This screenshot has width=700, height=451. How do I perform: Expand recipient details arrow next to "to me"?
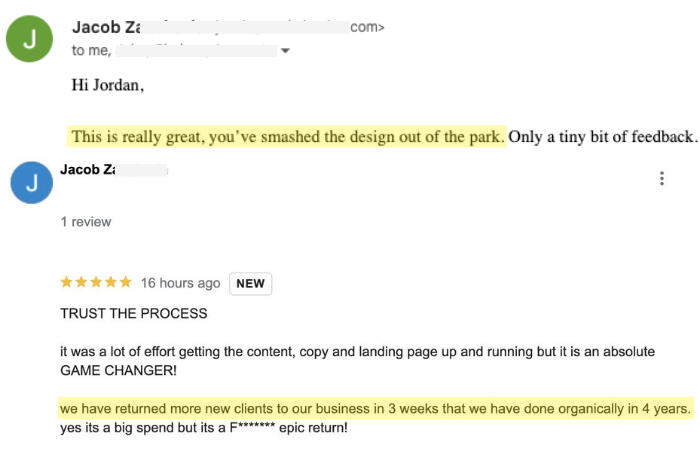pyautogui.click(x=285, y=50)
